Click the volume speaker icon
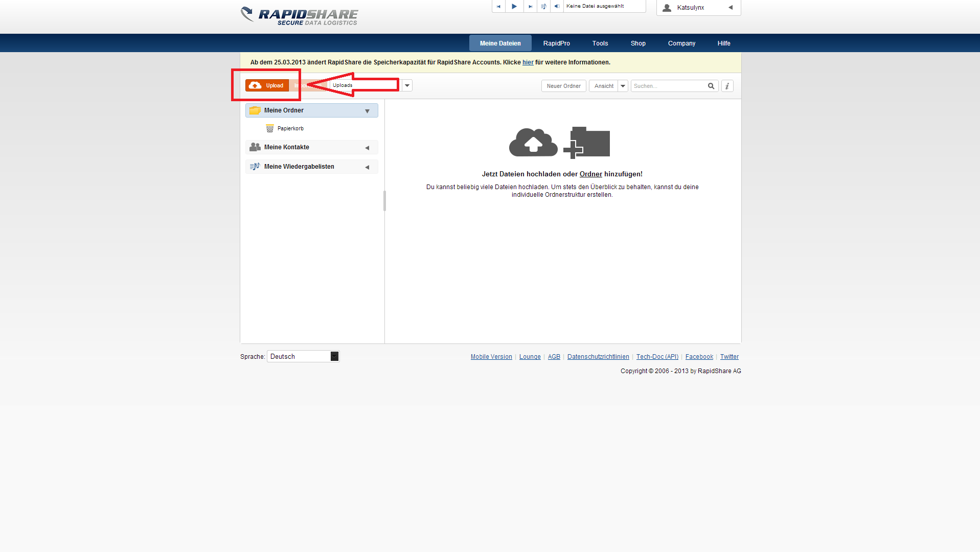This screenshot has width=980, height=552. click(x=557, y=7)
